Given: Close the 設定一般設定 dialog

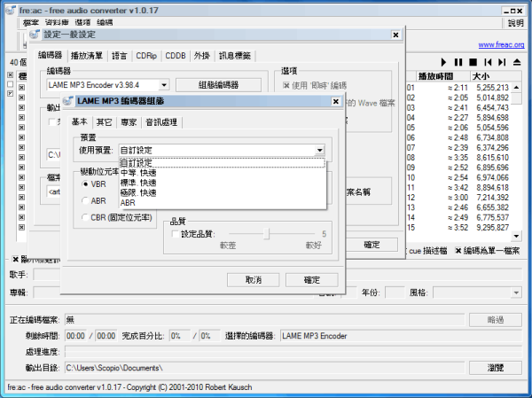Looking at the screenshot, I should (x=395, y=35).
